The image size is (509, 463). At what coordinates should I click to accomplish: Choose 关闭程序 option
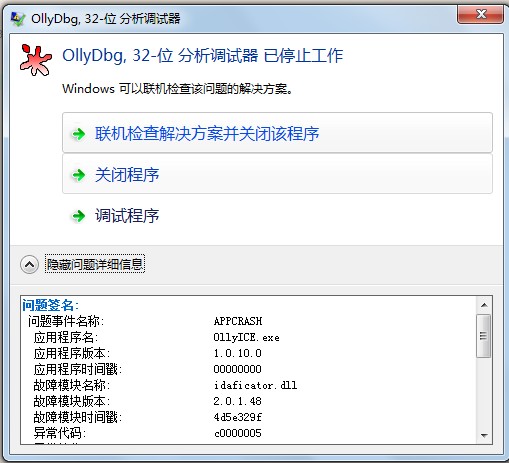pyautogui.click(x=277, y=174)
